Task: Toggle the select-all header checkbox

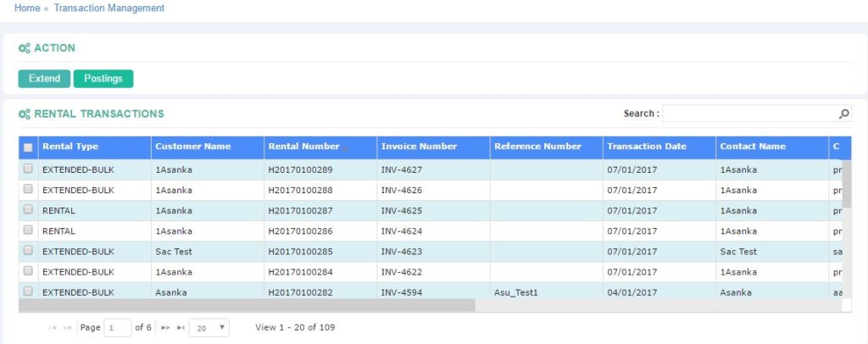Action: (28, 147)
